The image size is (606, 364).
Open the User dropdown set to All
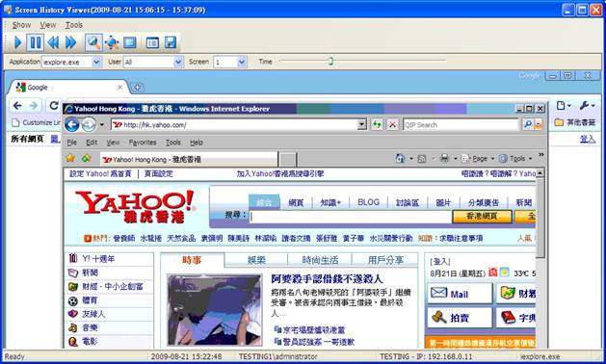pyautogui.click(x=178, y=62)
